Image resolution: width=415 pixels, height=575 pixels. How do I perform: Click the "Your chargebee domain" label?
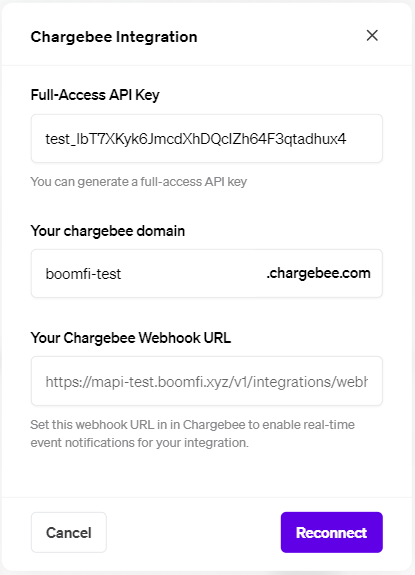[x=108, y=231]
